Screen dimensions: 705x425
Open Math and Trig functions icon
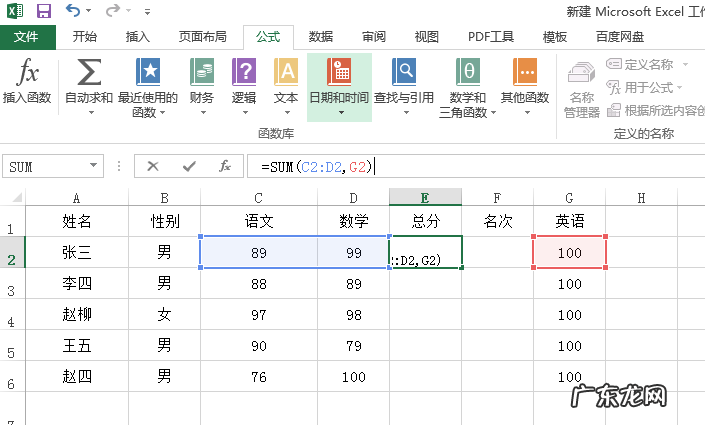coord(468,72)
